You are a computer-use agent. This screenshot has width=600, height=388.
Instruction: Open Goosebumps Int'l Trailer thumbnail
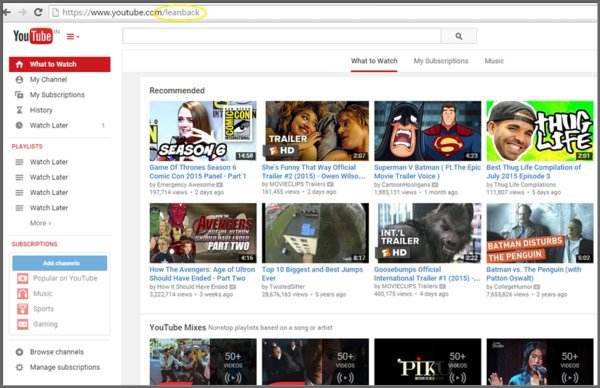pyautogui.click(x=427, y=233)
